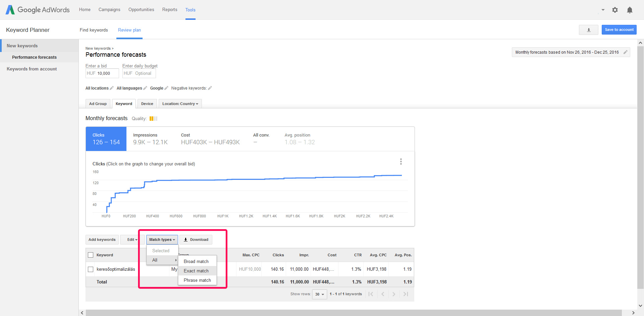Select Performance forecasts in the sidebar
Screen dimensions: 644x316
tap(39, 57)
